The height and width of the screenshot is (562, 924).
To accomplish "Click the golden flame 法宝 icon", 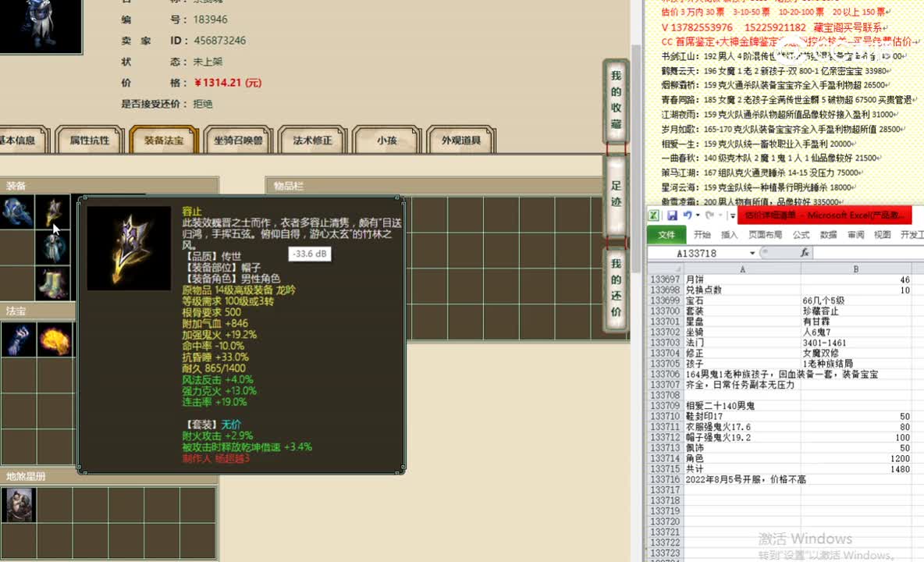I will coord(55,340).
